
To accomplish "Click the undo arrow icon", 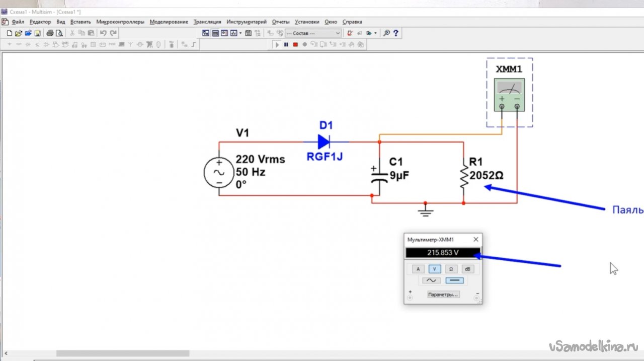I will (x=103, y=33).
